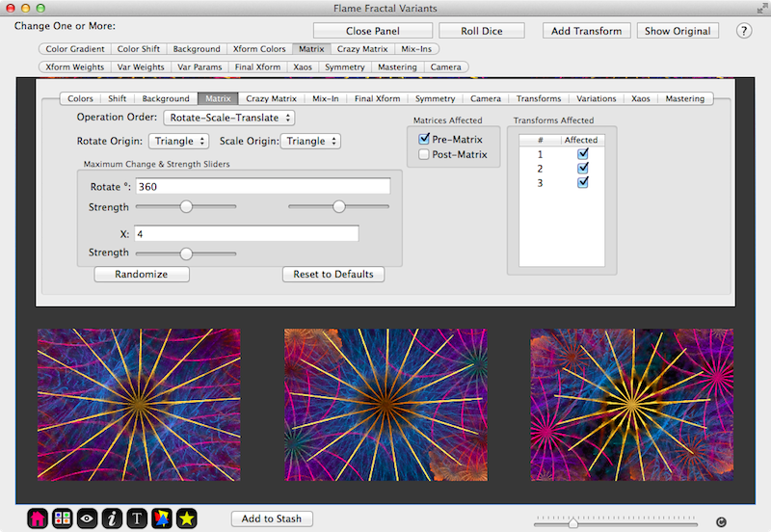The height and width of the screenshot is (532, 771).
Task: Click the Rotate degrees input field
Action: click(x=263, y=186)
